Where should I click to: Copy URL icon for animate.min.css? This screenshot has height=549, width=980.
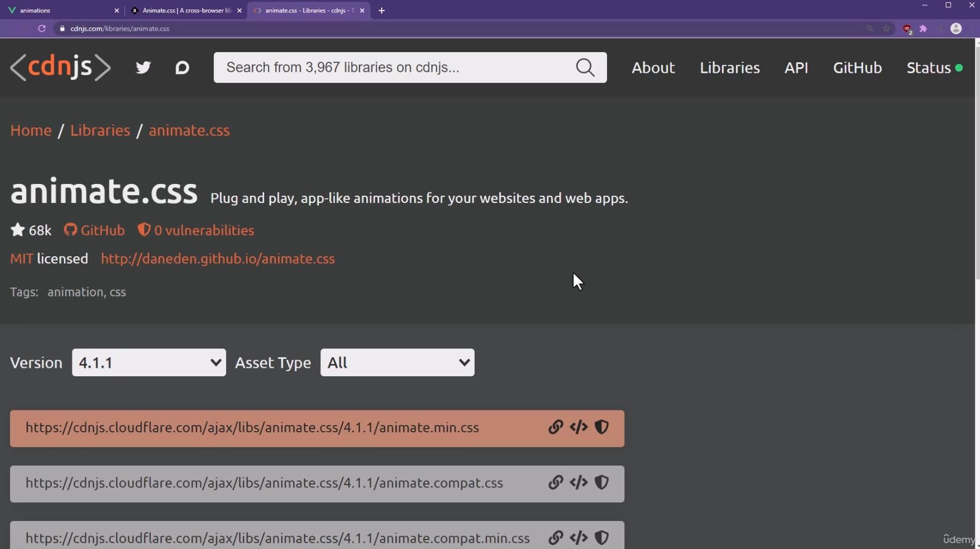555,427
